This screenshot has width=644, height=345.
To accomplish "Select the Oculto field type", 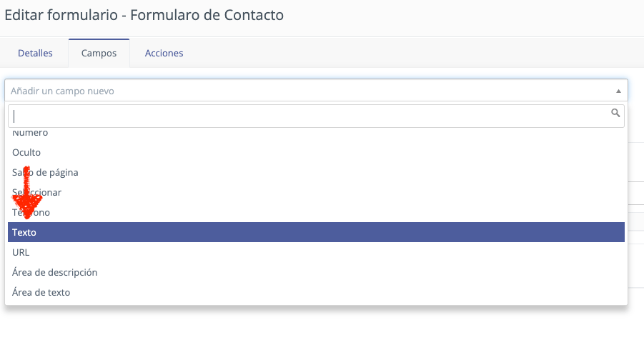I will tap(316, 152).
